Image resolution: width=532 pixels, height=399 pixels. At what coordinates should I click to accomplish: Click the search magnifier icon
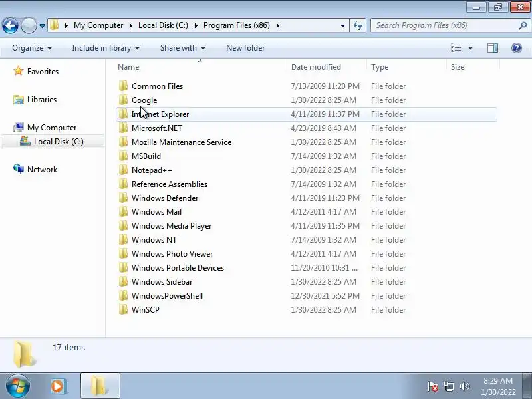tap(523, 25)
